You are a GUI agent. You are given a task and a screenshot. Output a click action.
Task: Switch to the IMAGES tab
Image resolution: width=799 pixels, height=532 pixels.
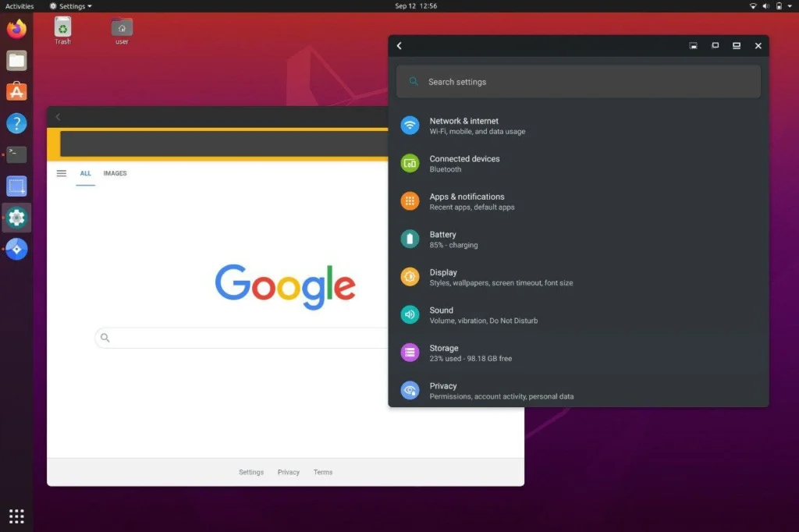(x=115, y=173)
